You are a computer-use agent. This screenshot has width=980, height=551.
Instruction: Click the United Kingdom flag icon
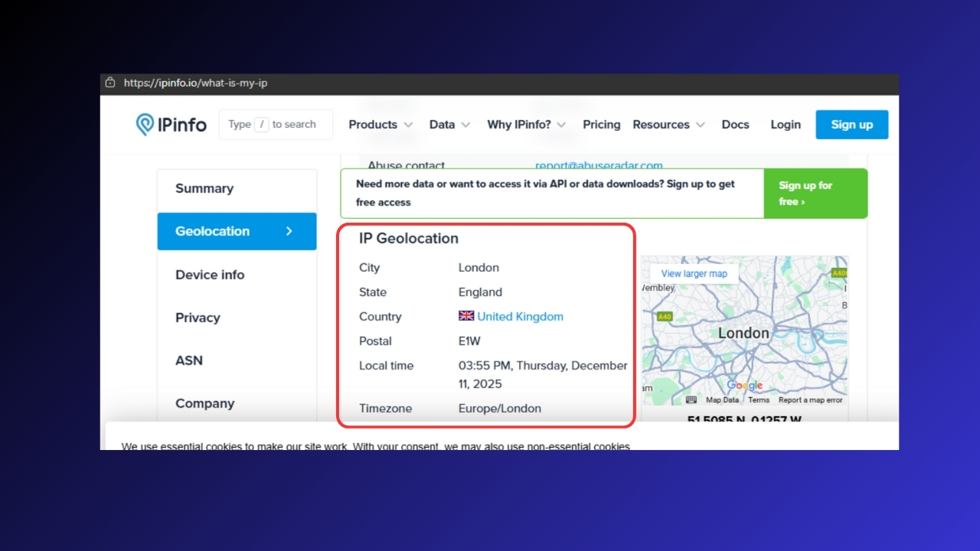click(x=466, y=316)
